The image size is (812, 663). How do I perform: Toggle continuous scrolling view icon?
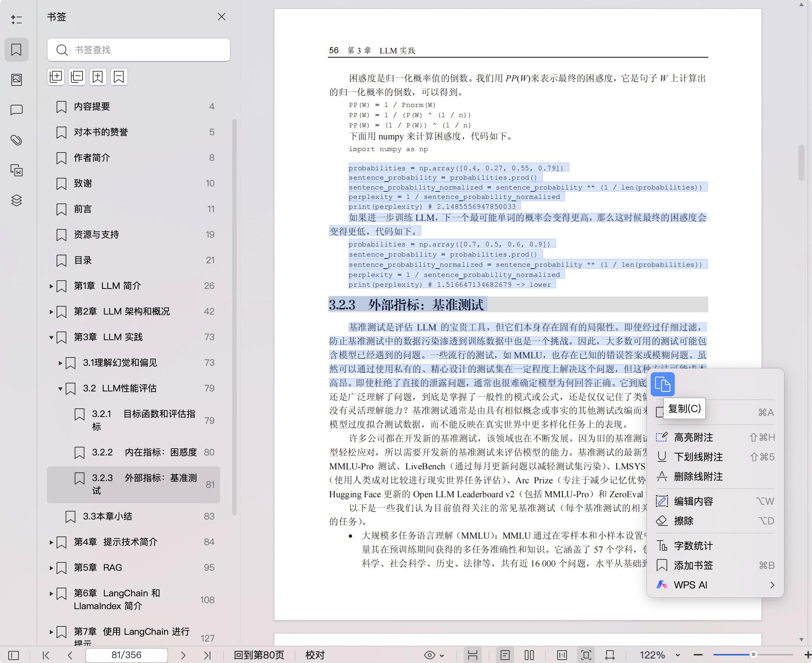click(x=473, y=655)
